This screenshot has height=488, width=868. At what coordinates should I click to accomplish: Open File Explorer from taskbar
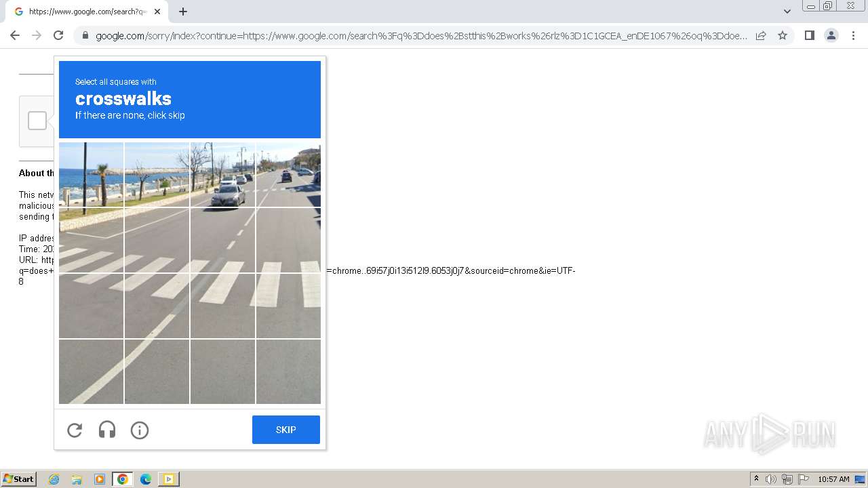(77, 479)
